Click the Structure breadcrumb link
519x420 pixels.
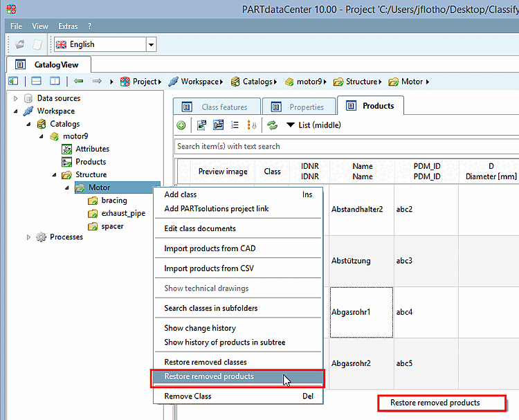pyautogui.click(x=361, y=82)
